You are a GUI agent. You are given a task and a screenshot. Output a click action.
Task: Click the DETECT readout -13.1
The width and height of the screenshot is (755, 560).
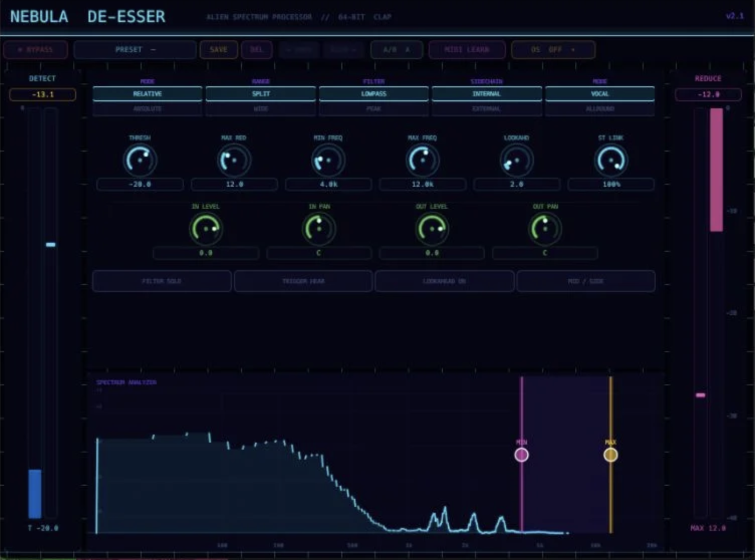point(43,94)
